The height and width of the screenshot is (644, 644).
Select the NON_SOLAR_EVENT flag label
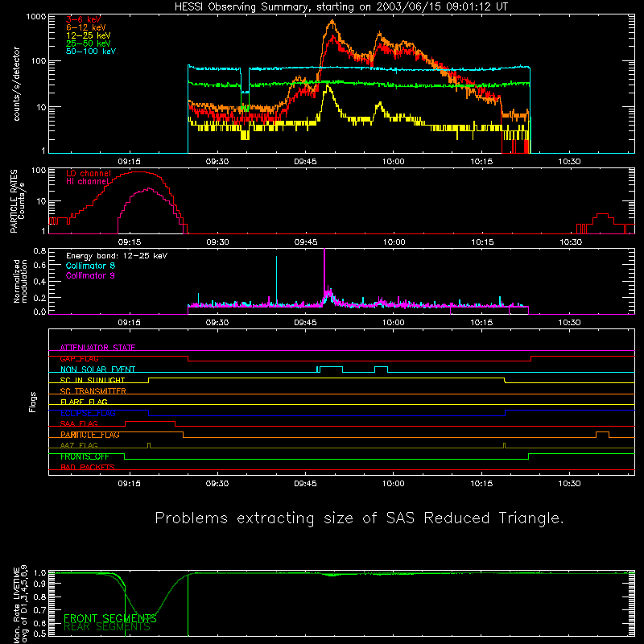pos(97,369)
